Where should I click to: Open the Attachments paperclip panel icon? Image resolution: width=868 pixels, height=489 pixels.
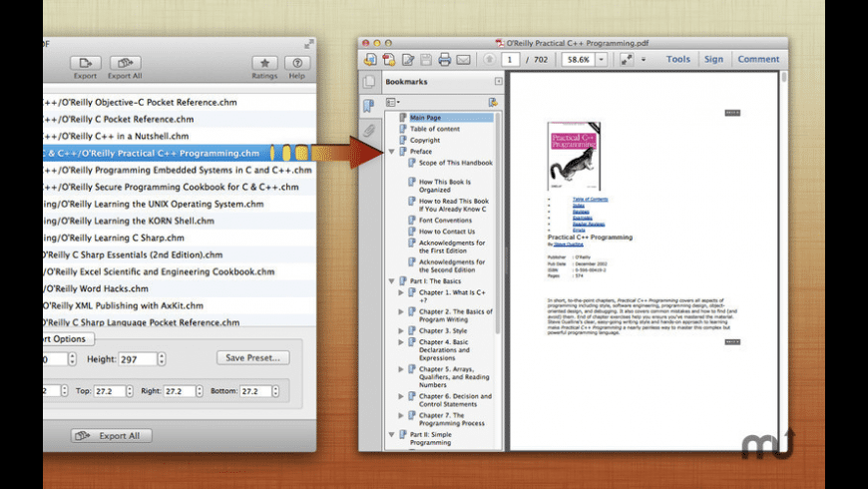pyautogui.click(x=369, y=130)
